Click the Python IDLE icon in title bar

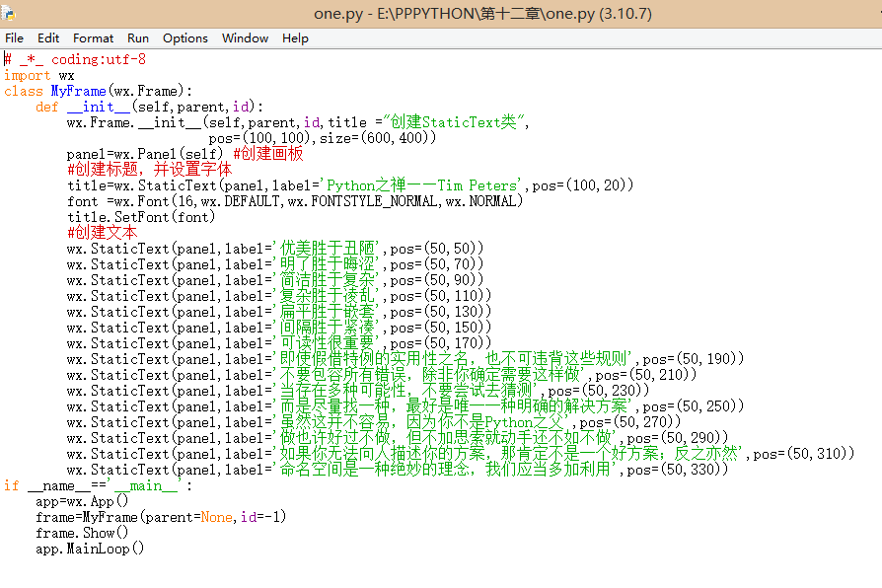(8, 13)
